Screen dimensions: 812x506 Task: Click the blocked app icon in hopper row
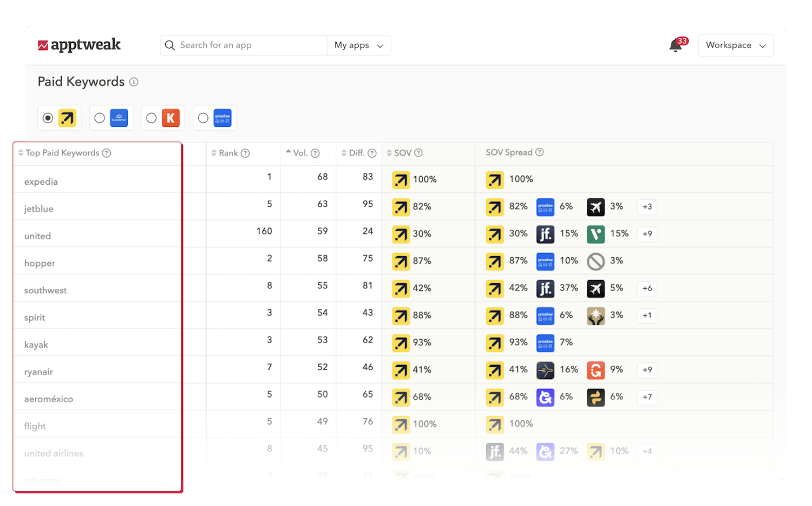tap(595, 261)
